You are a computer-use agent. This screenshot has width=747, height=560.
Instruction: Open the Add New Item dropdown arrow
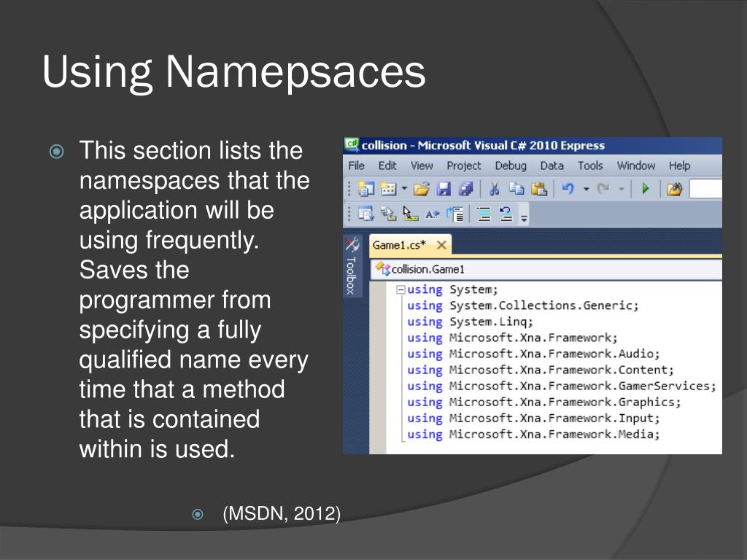pos(404,189)
